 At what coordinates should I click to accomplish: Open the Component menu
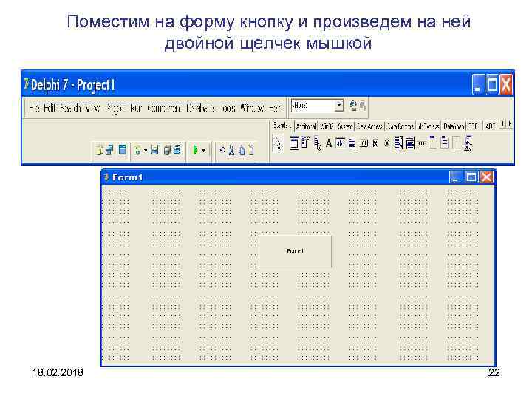click(165, 108)
